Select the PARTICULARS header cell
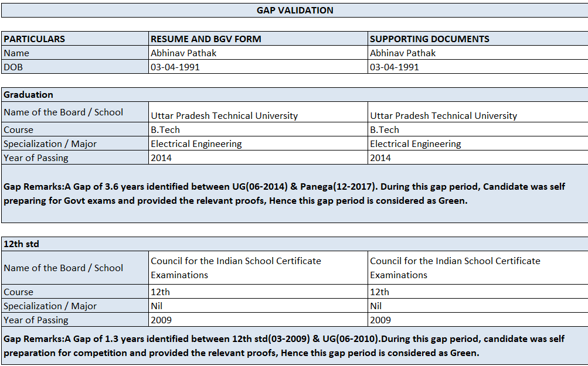588x366 pixels. pyautogui.click(x=75, y=39)
